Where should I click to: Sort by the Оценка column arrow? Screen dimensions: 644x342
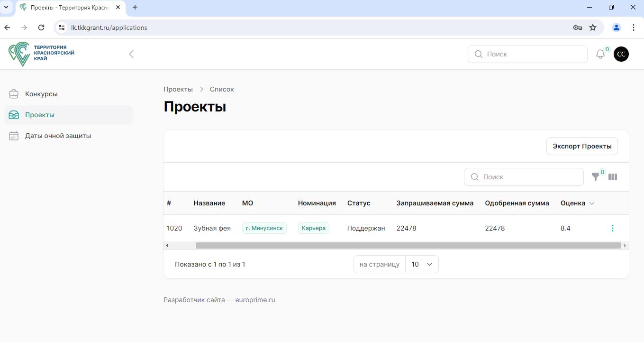point(591,203)
